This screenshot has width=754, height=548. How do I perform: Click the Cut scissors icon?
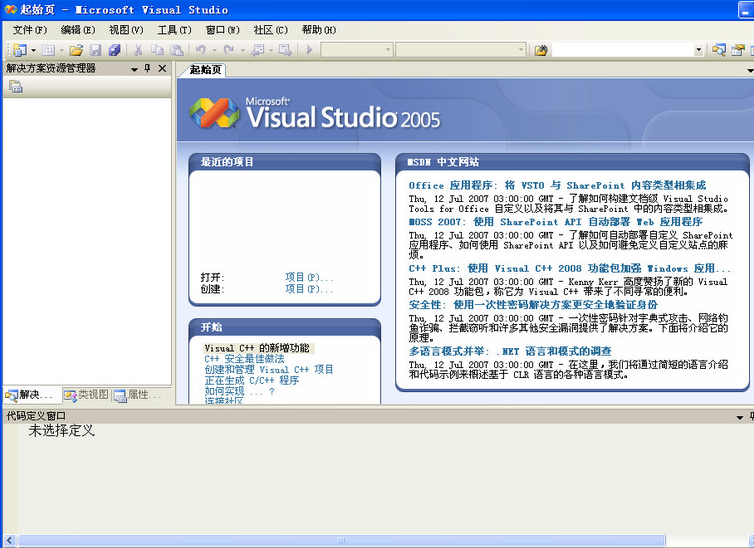point(138,50)
